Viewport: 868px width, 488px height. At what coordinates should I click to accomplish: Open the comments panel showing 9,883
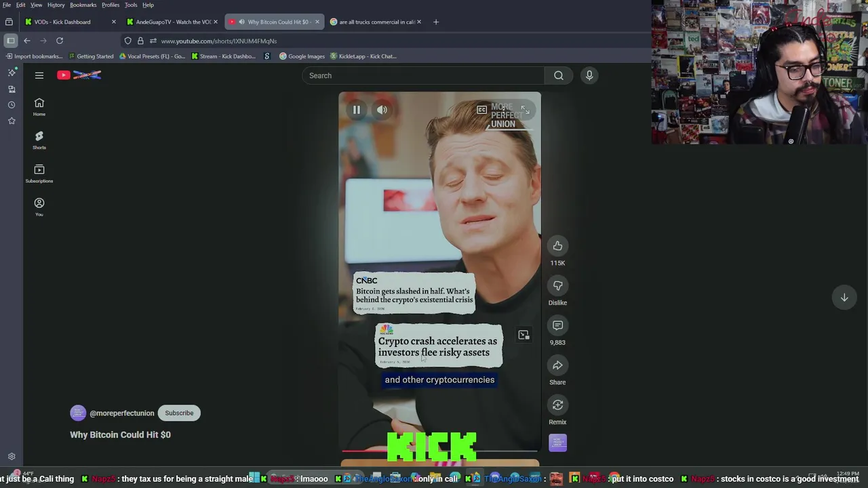(557, 326)
